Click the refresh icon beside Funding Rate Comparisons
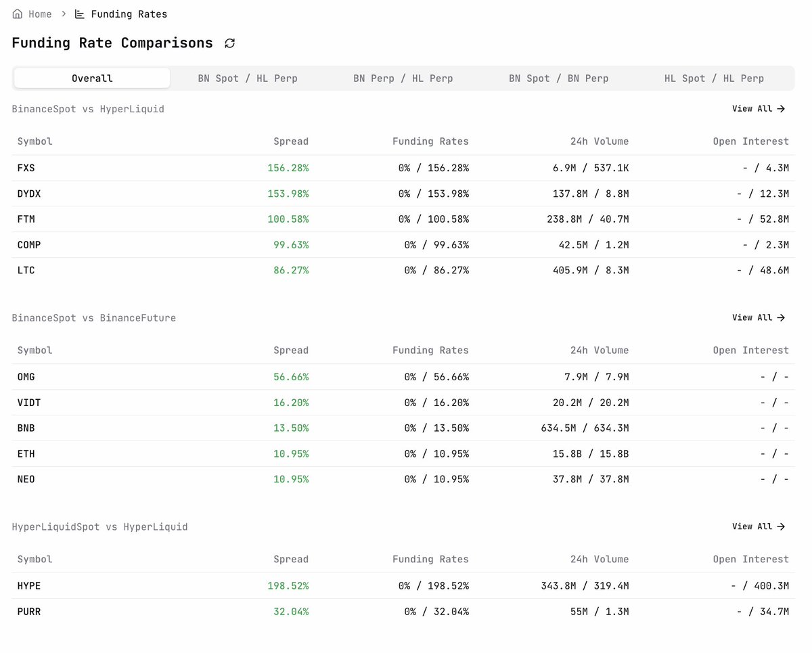Viewport: 812px width, 653px height. pos(230,43)
